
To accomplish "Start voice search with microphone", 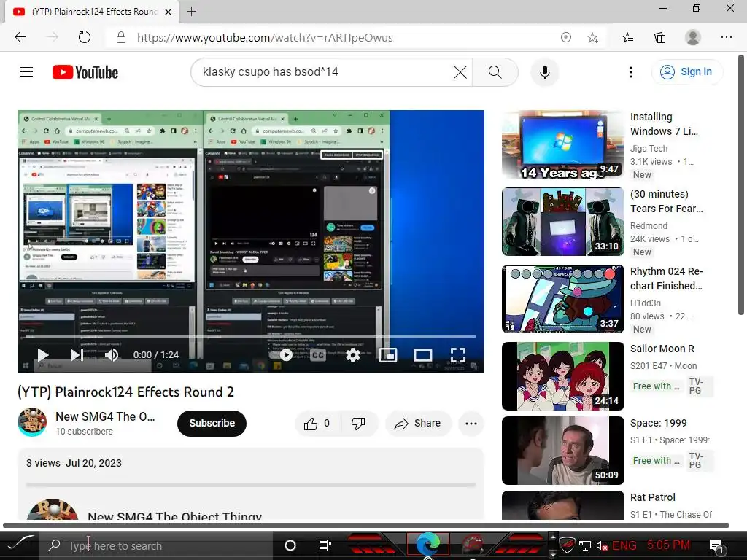I will click(x=544, y=72).
